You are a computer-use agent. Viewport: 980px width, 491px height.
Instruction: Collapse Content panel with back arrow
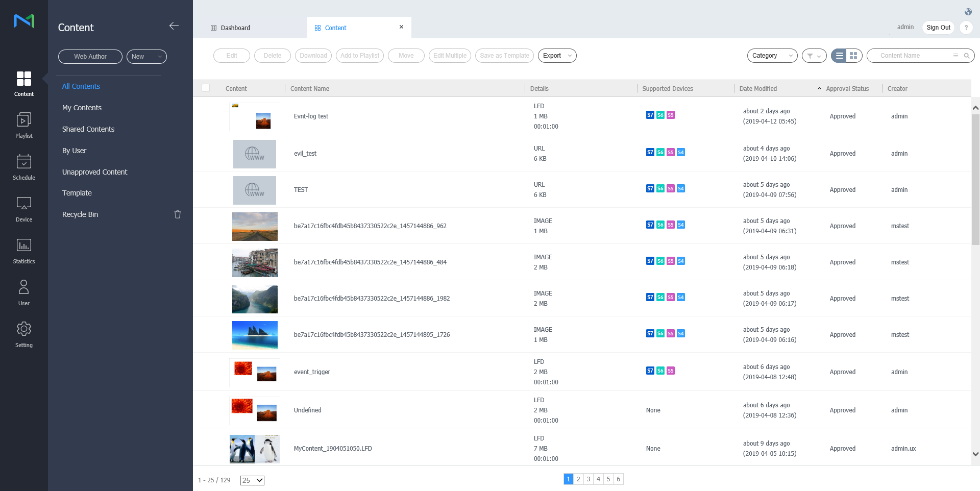click(174, 26)
